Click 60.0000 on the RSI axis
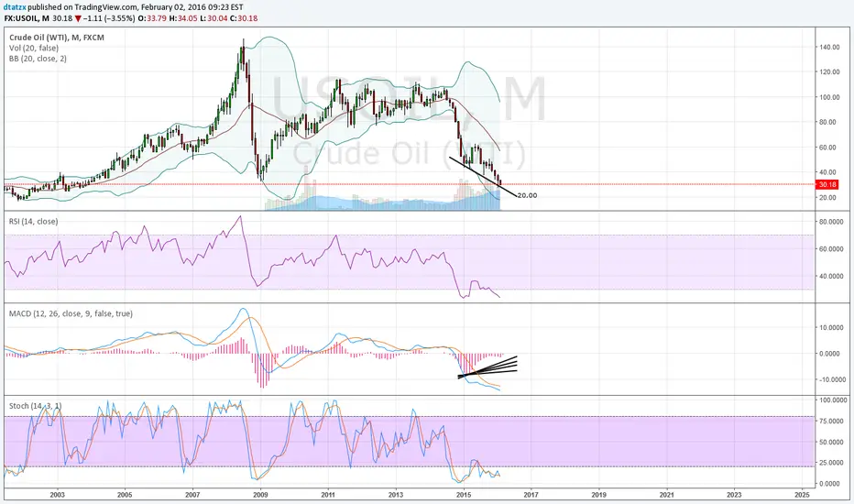The width and height of the screenshot is (854, 504). [x=831, y=249]
